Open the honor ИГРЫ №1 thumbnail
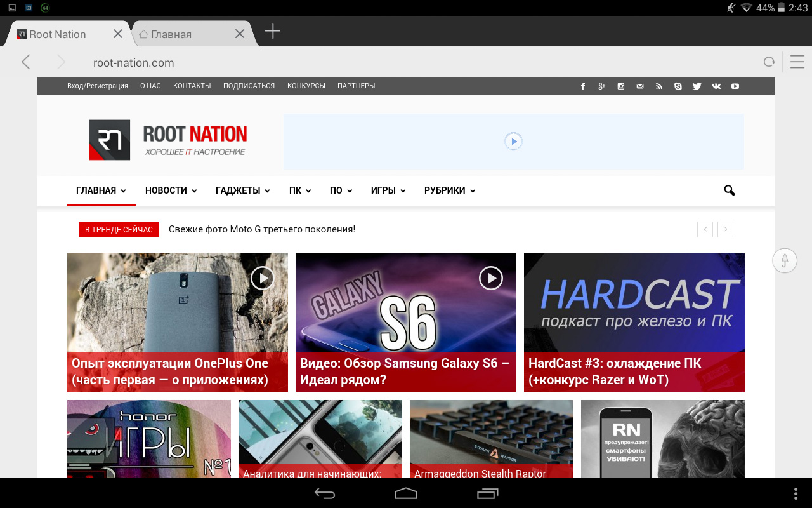The width and height of the screenshot is (812, 508). click(x=149, y=439)
